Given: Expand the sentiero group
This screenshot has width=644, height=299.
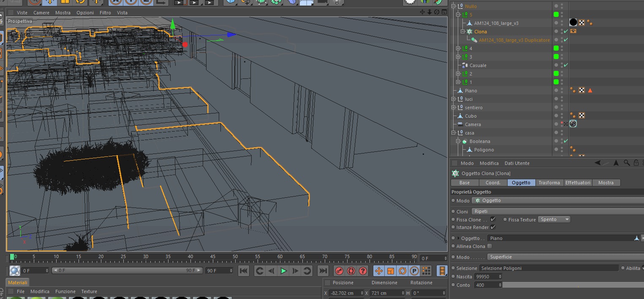Looking at the screenshot, I should click(454, 107).
